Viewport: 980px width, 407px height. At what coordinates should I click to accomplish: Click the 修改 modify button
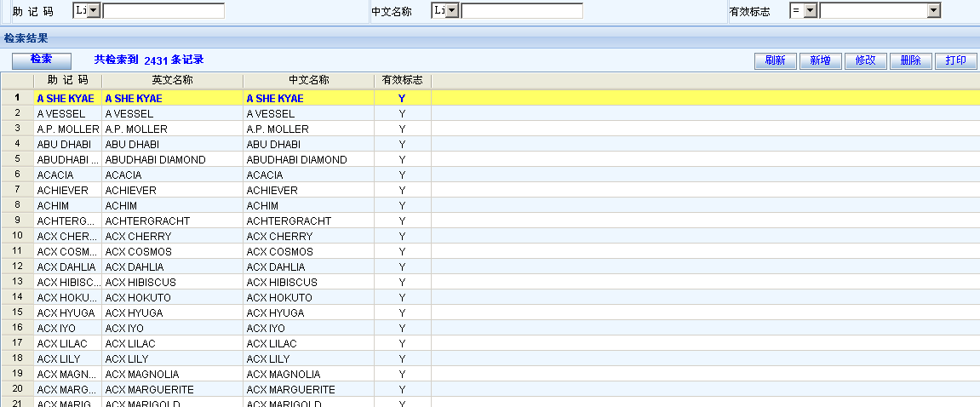coord(865,60)
